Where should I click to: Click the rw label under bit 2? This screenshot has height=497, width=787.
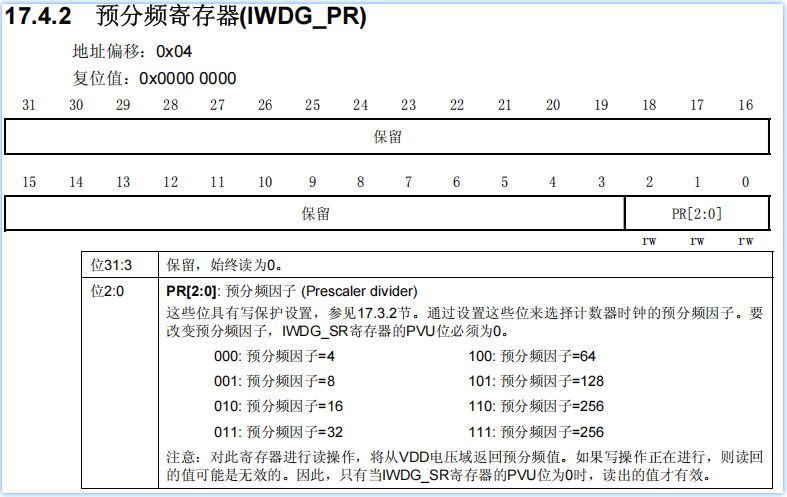pos(649,241)
